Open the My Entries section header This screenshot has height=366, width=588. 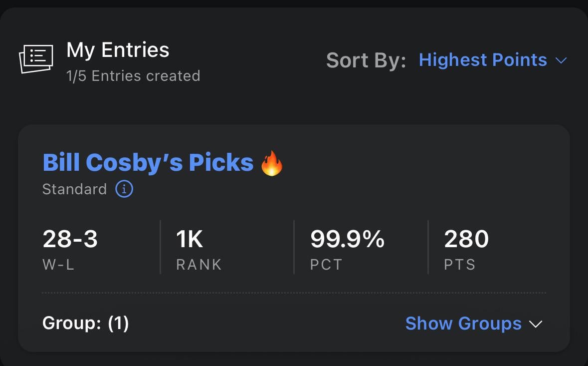(118, 50)
